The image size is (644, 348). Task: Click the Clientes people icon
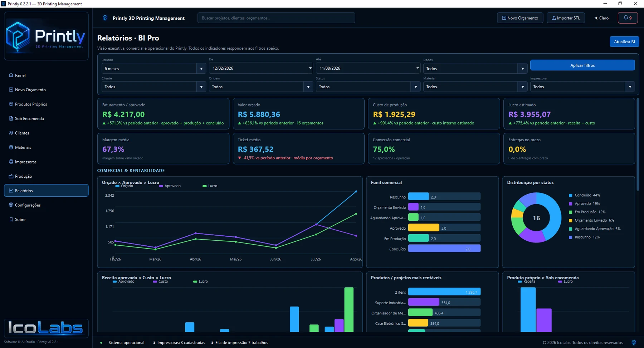pos(11,133)
